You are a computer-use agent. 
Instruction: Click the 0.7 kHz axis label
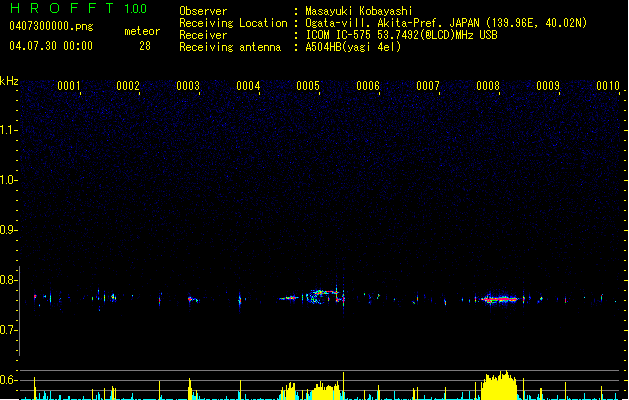[8, 330]
